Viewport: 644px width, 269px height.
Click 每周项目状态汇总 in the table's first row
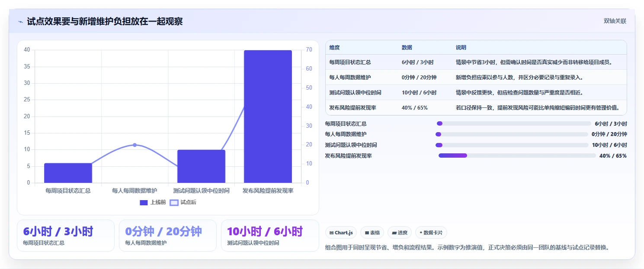350,62
